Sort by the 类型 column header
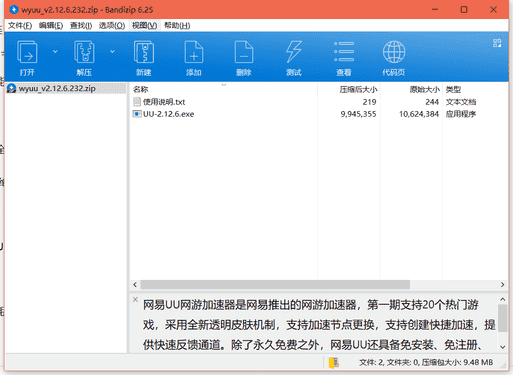This screenshot has height=375, width=513. pyautogui.click(x=453, y=89)
